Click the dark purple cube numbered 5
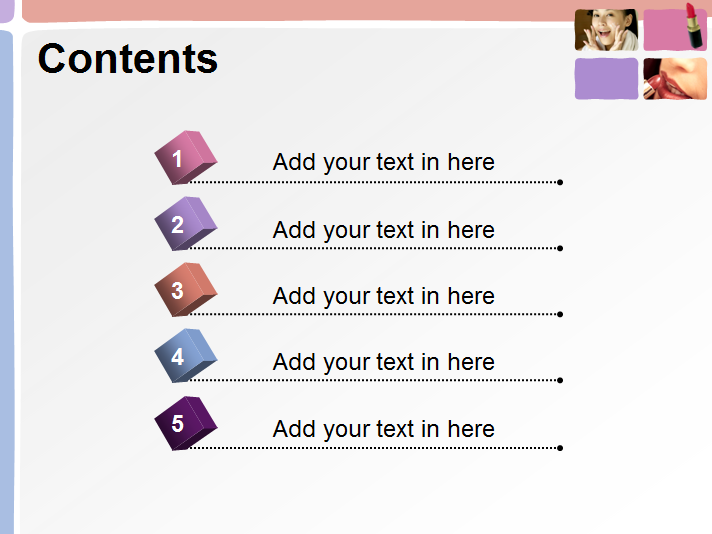The width and height of the screenshot is (712, 534). point(185,423)
